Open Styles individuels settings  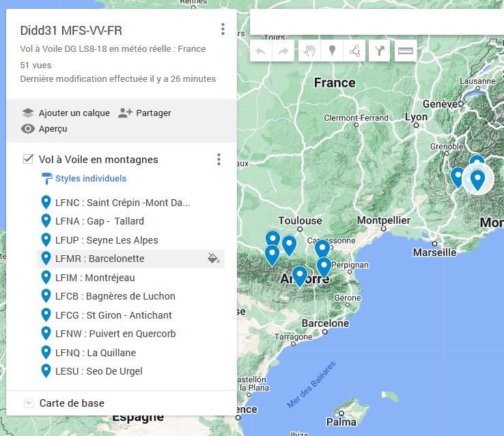90,179
